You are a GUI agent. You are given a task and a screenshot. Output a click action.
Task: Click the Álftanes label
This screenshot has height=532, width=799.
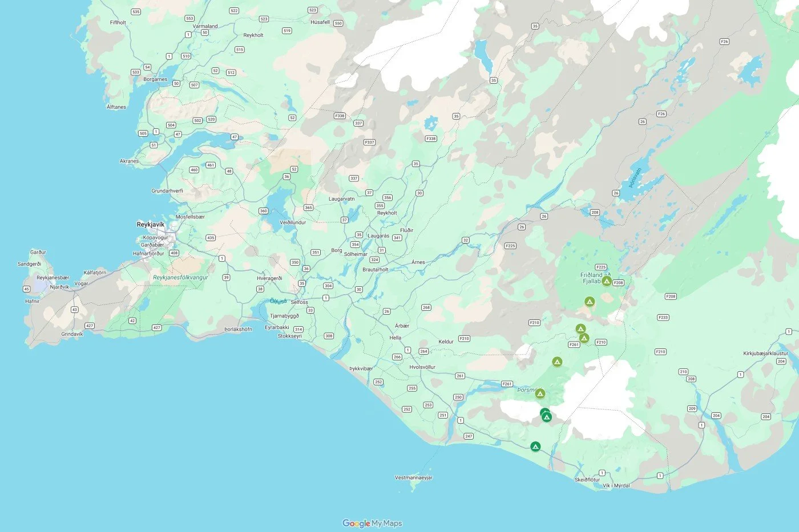coord(116,107)
